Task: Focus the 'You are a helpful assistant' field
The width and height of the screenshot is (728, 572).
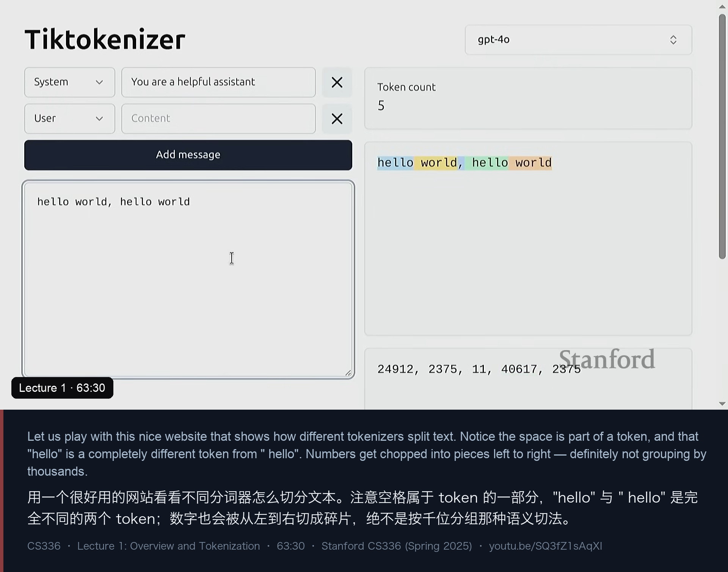Action: click(x=218, y=82)
